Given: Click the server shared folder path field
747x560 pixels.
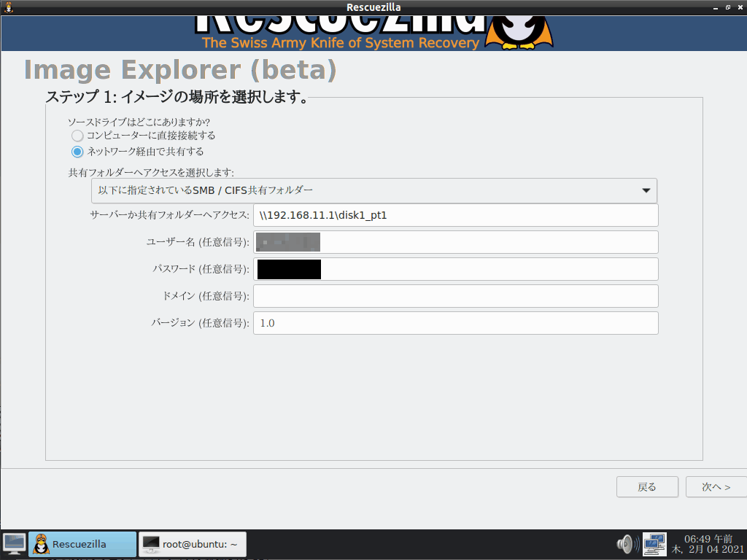Looking at the screenshot, I should click(455, 215).
